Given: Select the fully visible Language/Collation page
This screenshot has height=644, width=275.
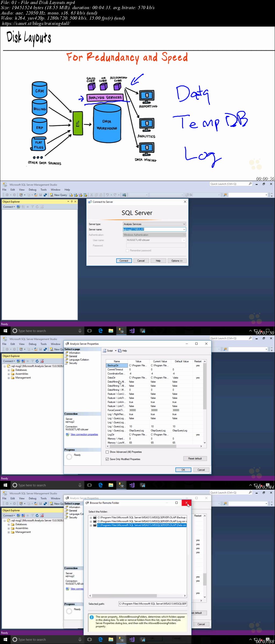Looking at the screenshot, I should (79, 360).
